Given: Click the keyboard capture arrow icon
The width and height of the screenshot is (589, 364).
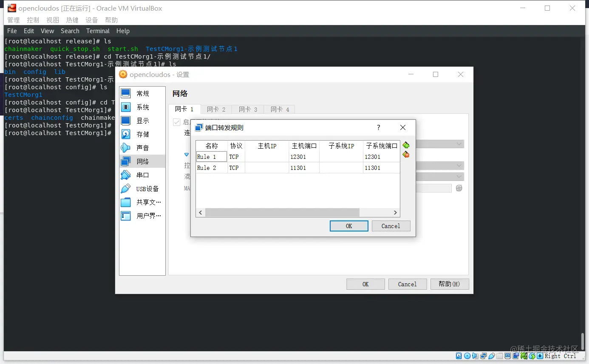Looking at the screenshot, I should click(540, 356).
